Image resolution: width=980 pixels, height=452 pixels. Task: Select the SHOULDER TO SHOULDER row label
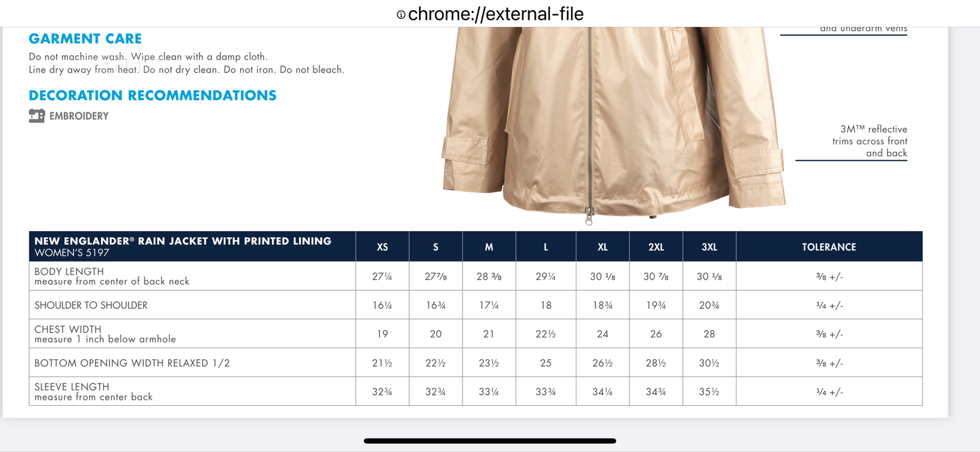pyautogui.click(x=91, y=306)
